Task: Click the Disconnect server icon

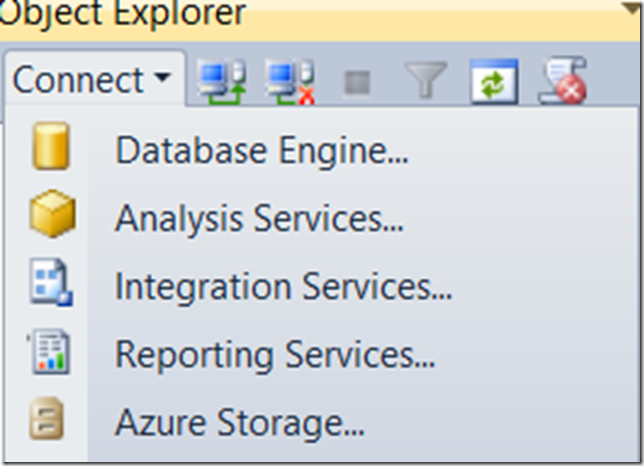Action: pos(291,81)
